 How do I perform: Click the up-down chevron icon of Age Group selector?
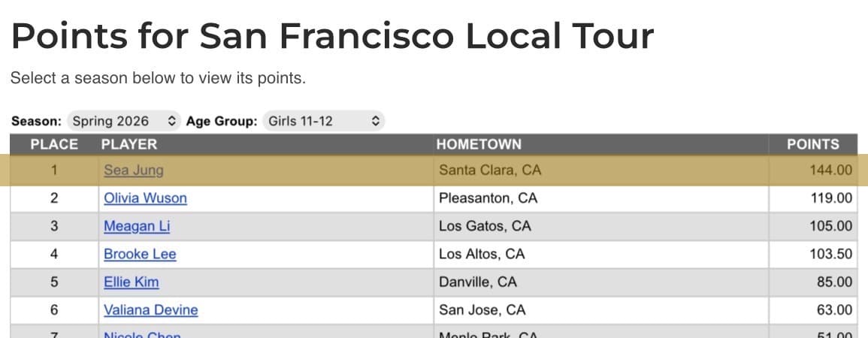375,121
